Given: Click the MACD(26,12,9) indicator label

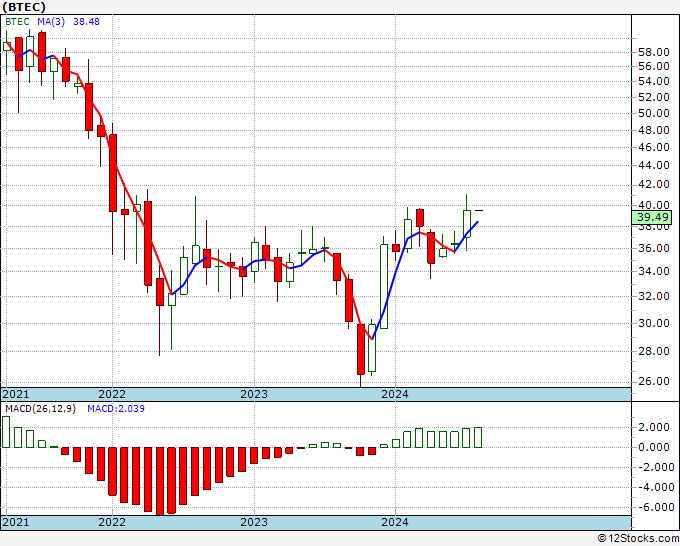Looking at the screenshot, I should coord(40,409).
